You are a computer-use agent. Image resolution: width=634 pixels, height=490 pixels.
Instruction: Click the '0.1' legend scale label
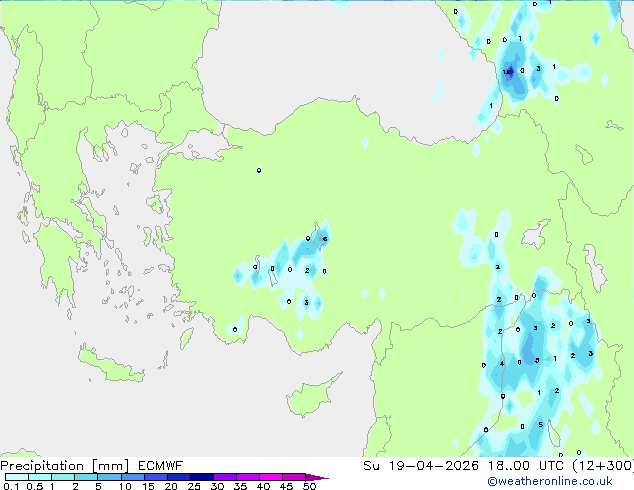pos(11,486)
